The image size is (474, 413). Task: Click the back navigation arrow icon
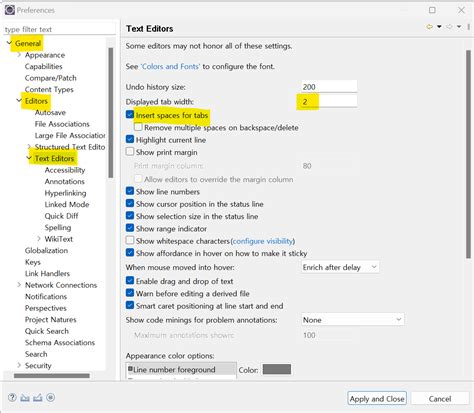430,27
